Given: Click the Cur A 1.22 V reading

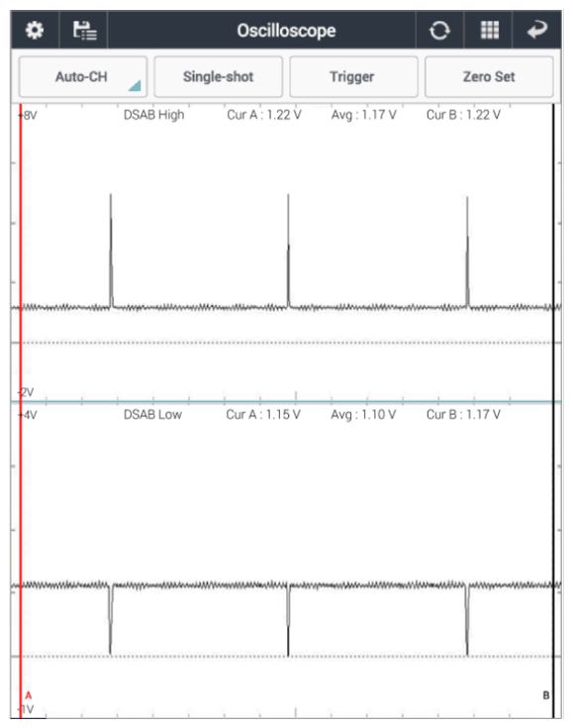Looking at the screenshot, I should click(x=263, y=115).
